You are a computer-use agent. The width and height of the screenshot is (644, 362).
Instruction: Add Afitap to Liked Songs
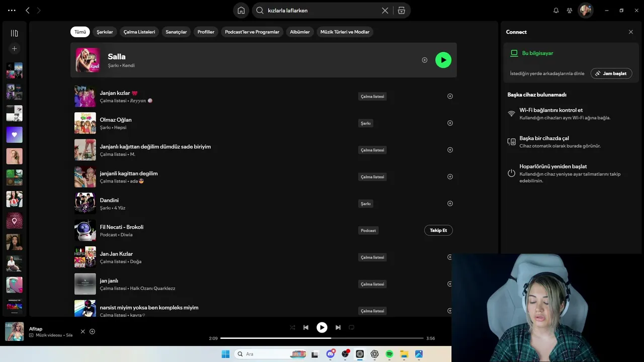point(92,331)
